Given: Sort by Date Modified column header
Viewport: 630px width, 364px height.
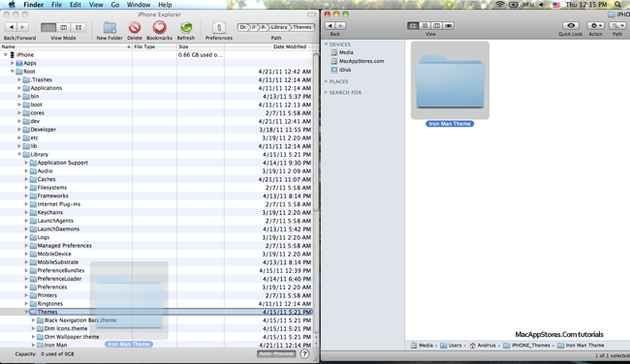Looking at the screenshot, I should [x=268, y=46].
